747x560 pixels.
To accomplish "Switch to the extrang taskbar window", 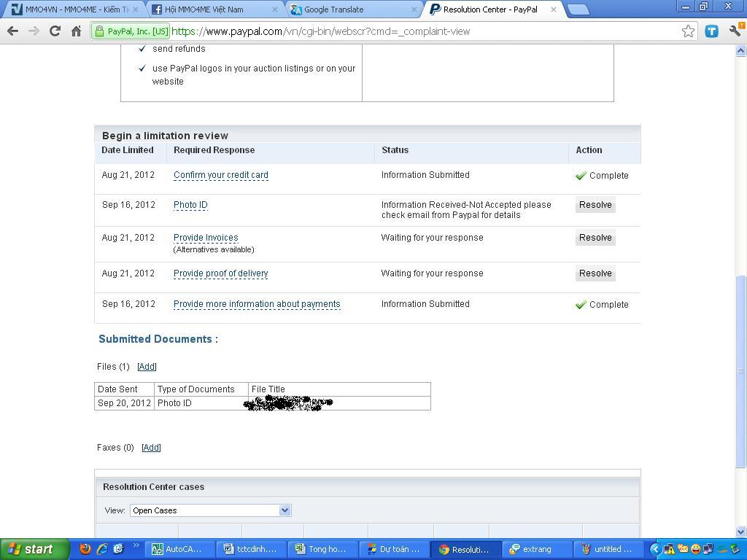I will click(537, 550).
